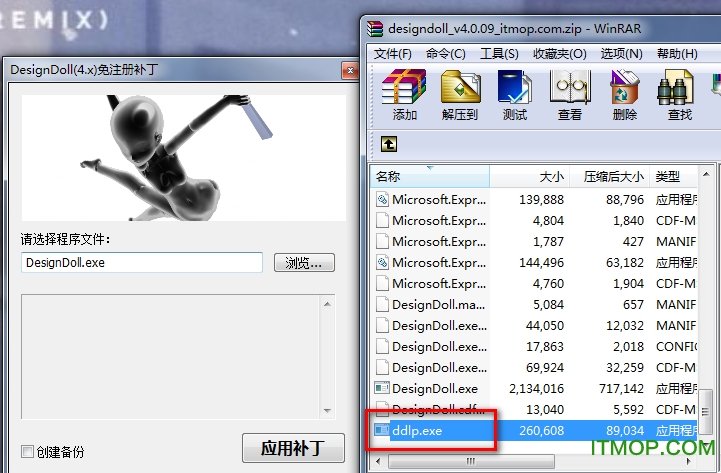Open the 文件(F) menu in WinRAR
The image size is (721, 473).
392,54
